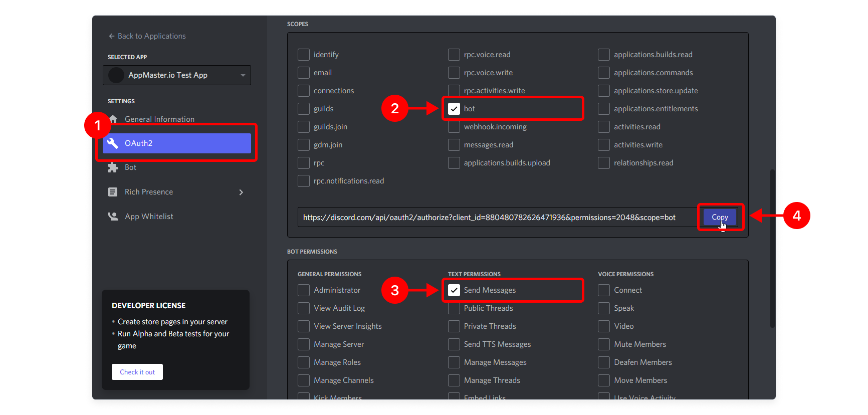Click the Rich Presence document icon
The image size is (868, 415).
pos(113,192)
